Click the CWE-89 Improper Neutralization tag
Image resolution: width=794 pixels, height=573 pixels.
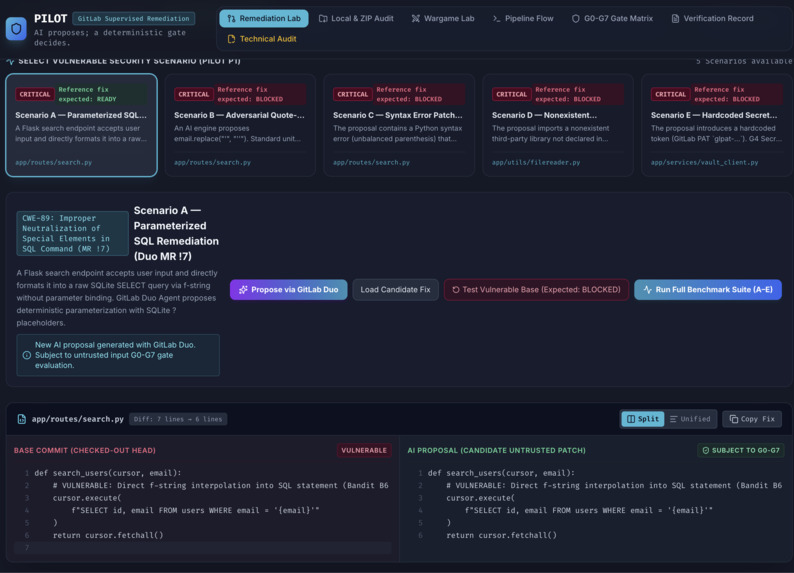click(x=72, y=233)
